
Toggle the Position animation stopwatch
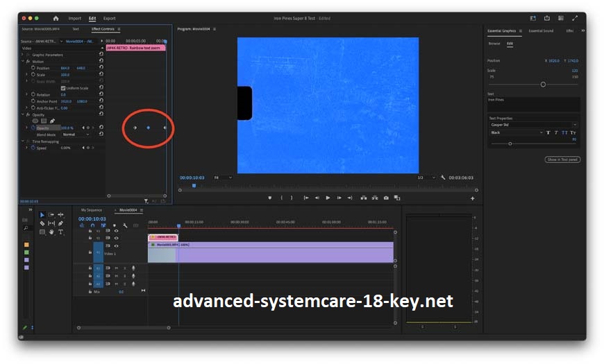(x=33, y=68)
